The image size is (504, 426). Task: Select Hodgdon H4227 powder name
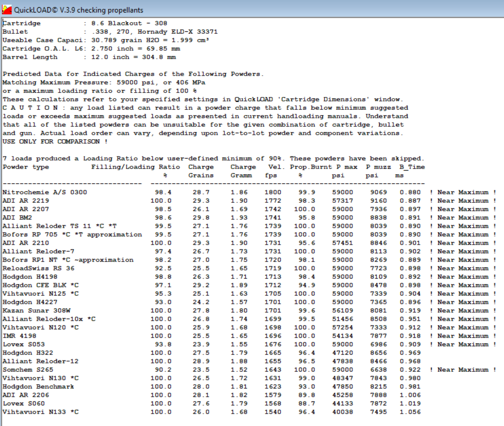(30, 302)
